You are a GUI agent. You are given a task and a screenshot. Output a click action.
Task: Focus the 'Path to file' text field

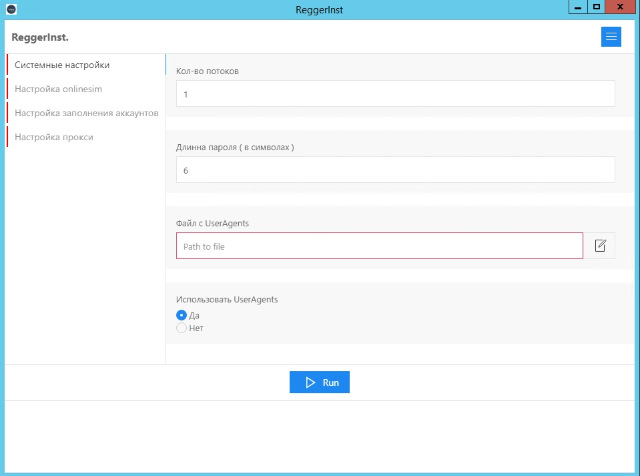[379, 246]
